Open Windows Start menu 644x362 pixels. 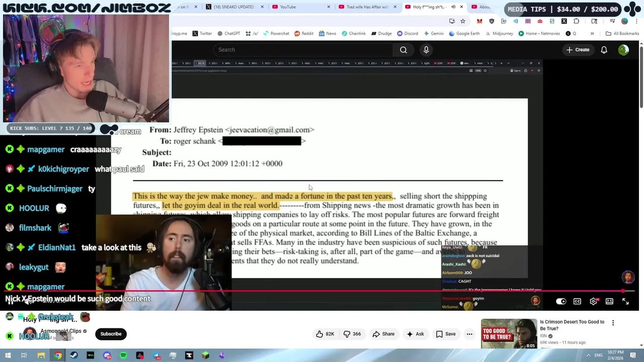(x=8, y=355)
